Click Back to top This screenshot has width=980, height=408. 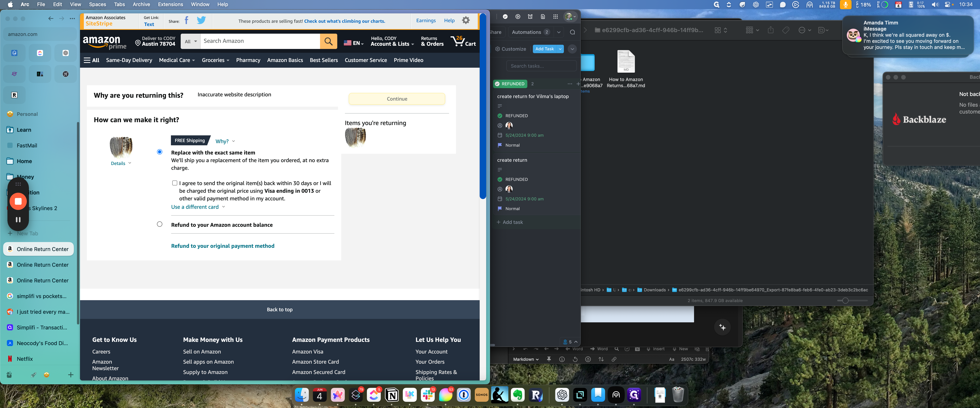click(280, 310)
